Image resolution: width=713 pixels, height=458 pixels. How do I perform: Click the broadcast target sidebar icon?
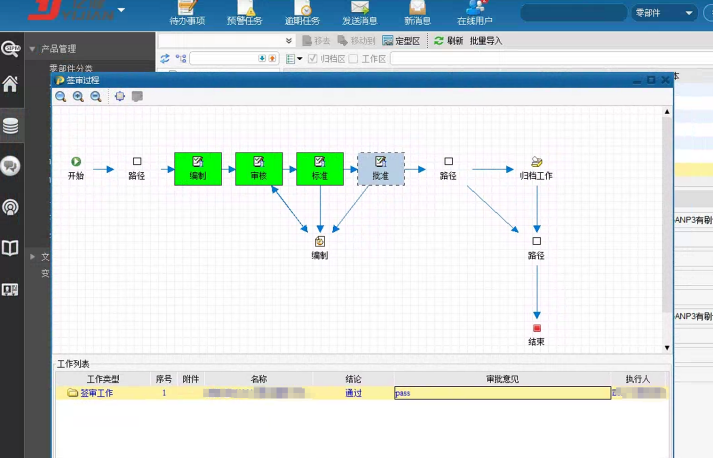click(10, 207)
